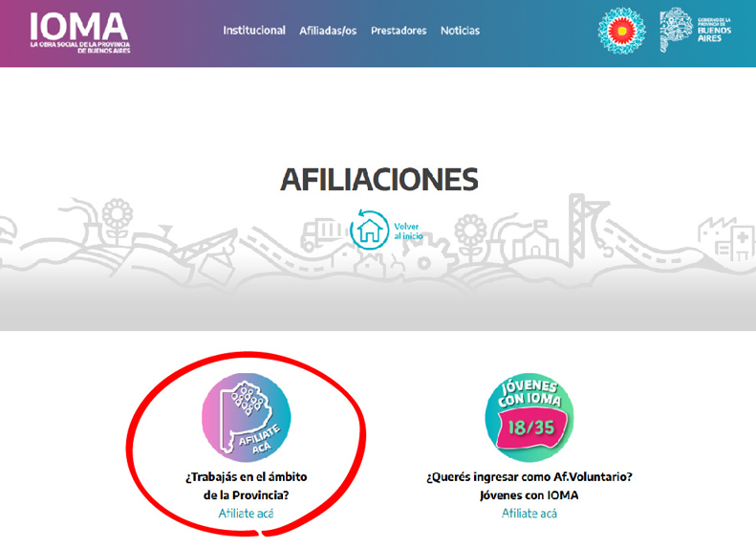756x549 pixels.
Task: Click Afiliate acá under Provincia option
Action: (x=246, y=514)
